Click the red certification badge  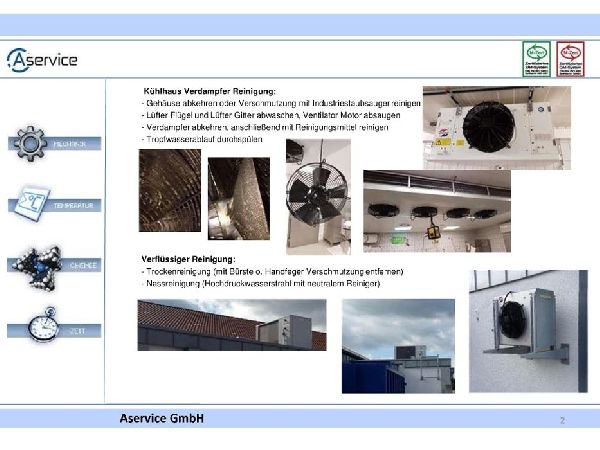[x=570, y=60]
